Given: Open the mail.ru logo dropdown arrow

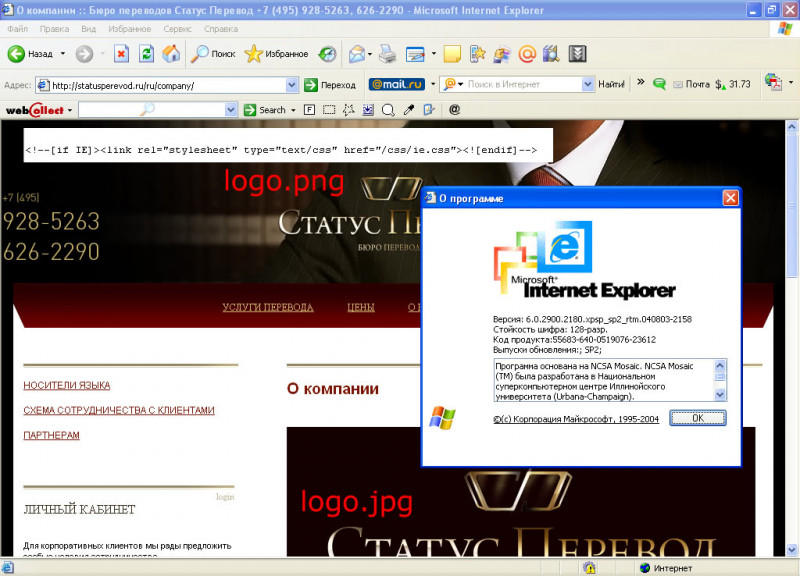Looking at the screenshot, I should [433, 84].
